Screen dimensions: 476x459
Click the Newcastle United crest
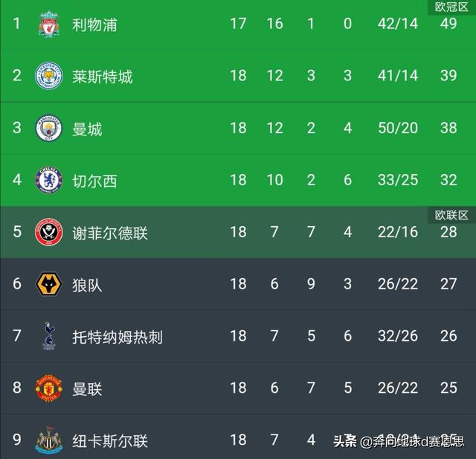48,440
